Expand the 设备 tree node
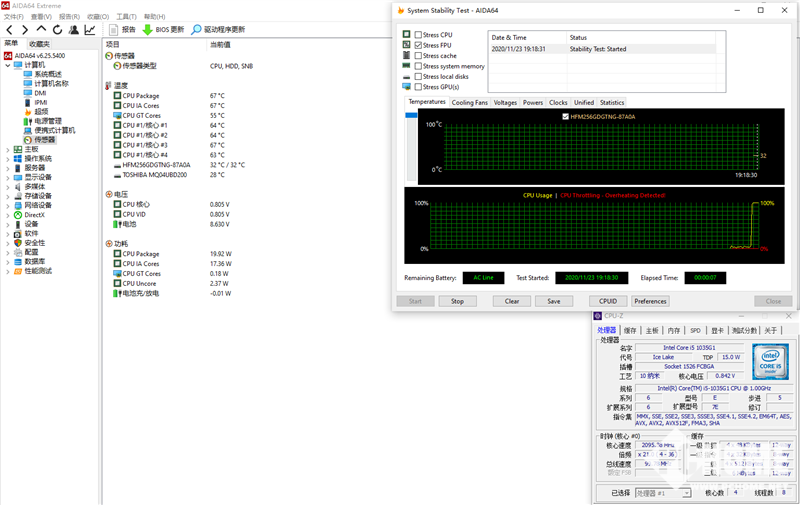Screen dimensions: 800x505 (x=8, y=224)
